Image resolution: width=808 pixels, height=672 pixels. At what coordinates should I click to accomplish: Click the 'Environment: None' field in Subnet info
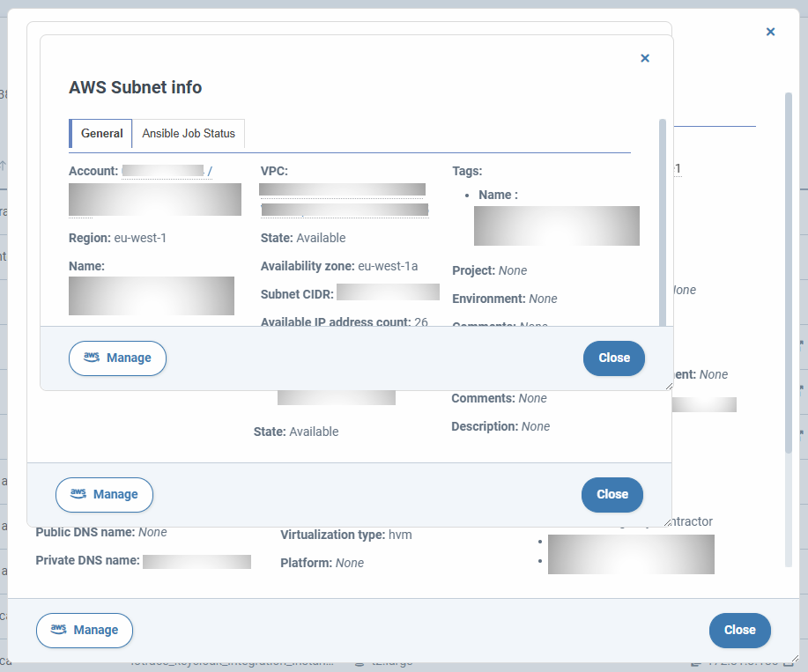(x=505, y=299)
